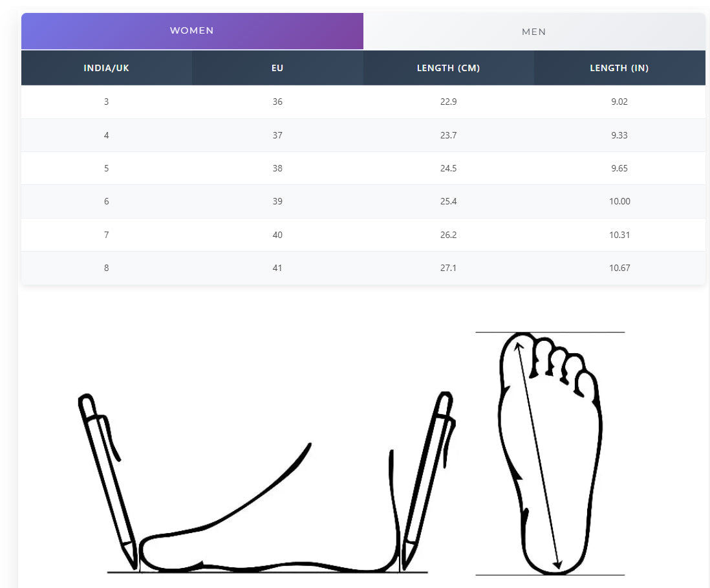Click the LENGTH (CM) column header
710x588 pixels.
pyautogui.click(x=448, y=68)
